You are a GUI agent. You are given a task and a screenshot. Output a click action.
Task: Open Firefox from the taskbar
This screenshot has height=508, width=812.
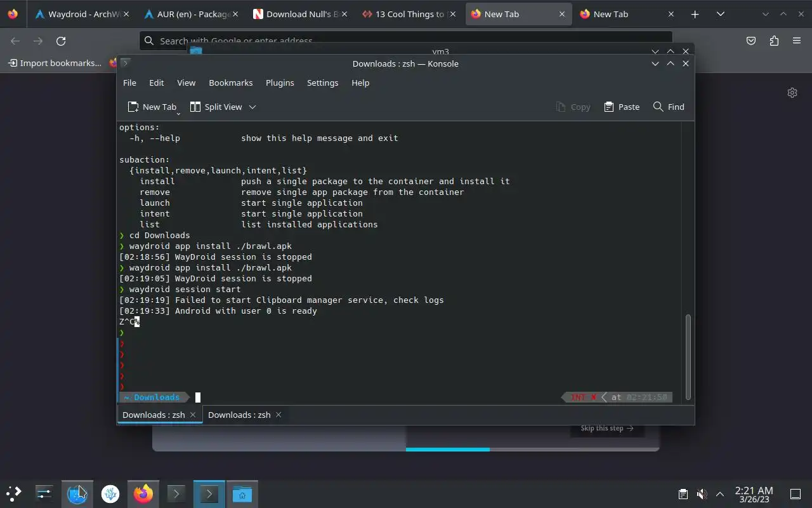[x=143, y=493]
